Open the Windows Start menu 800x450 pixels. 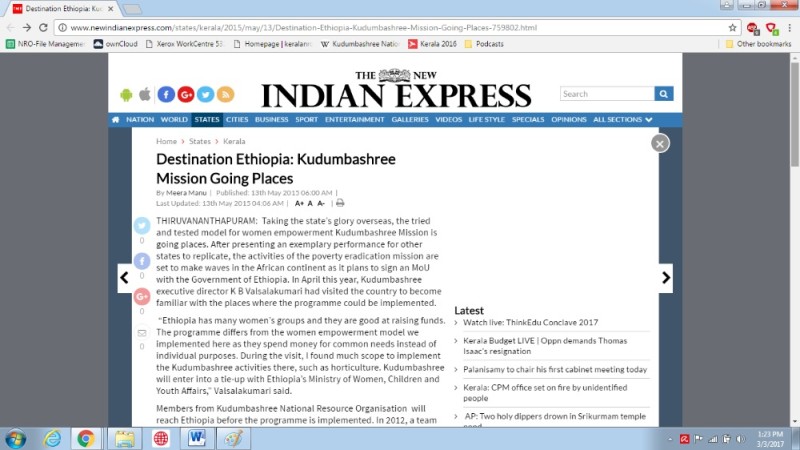click(15, 439)
